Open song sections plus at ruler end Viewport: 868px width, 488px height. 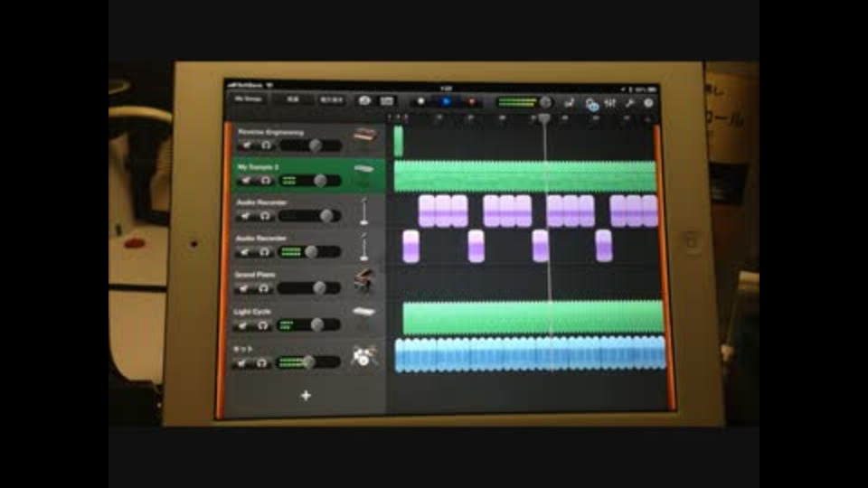648,119
